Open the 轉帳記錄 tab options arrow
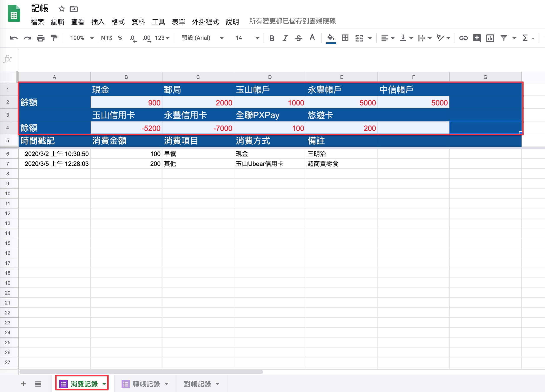This screenshot has width=545, height=392. click(167, 384)
